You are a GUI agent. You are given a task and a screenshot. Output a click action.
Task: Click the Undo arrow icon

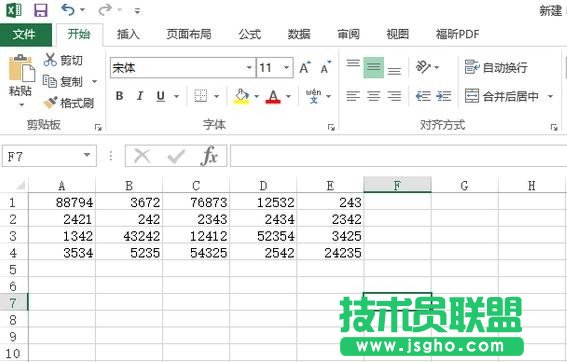click(68, 9)
